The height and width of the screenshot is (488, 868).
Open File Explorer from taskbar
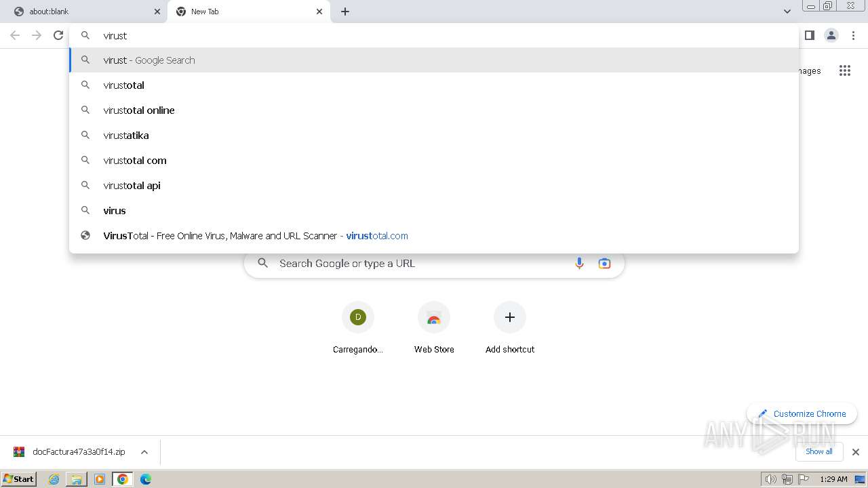77,479
